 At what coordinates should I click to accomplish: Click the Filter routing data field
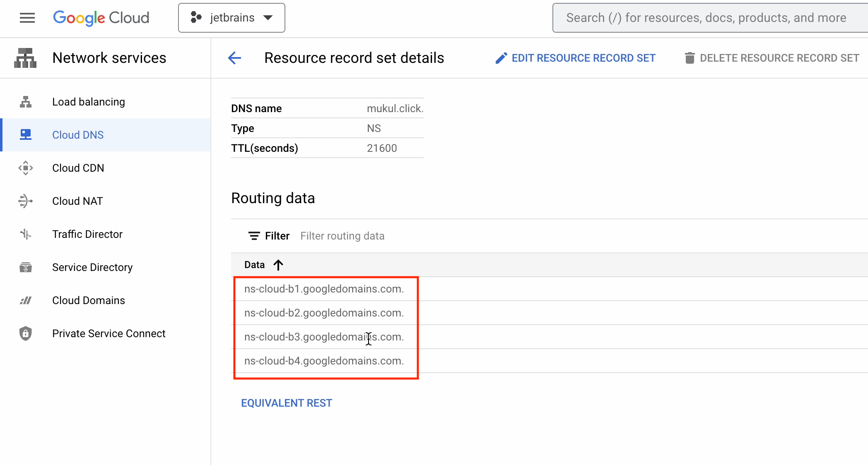[x=342, y=236]
